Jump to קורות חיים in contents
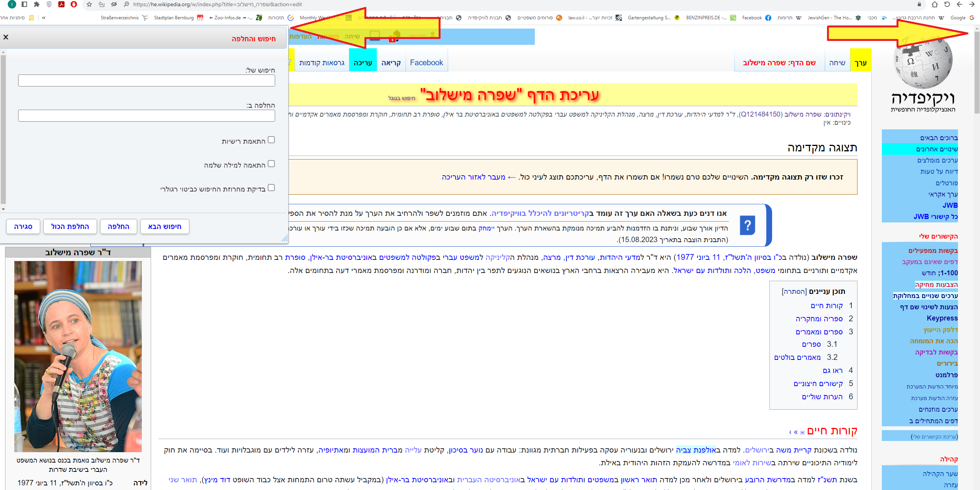980x490 pixels. 827,306
